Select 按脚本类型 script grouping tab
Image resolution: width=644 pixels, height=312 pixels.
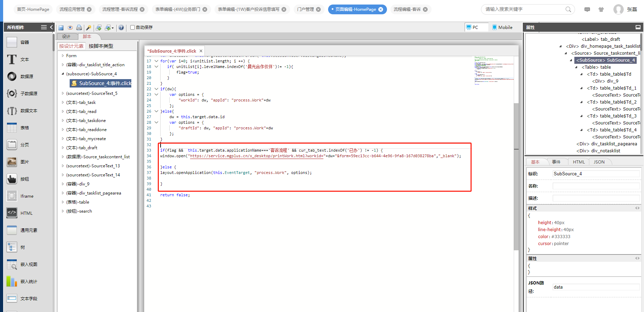tap(101, 46)
